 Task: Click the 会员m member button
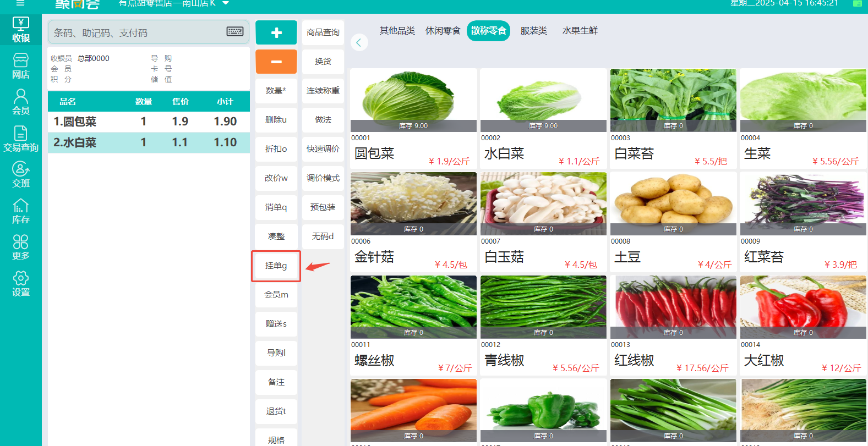click(x=276, y=295)
